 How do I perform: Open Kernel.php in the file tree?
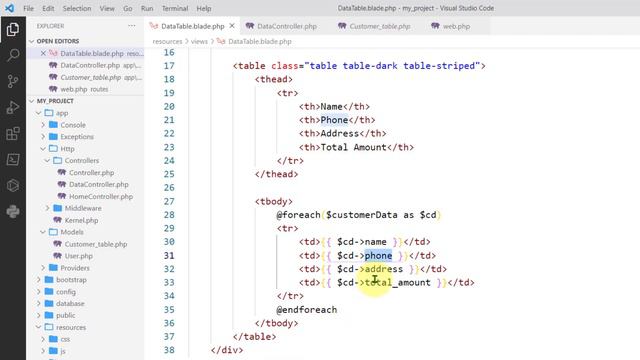[x=81, y=220]
